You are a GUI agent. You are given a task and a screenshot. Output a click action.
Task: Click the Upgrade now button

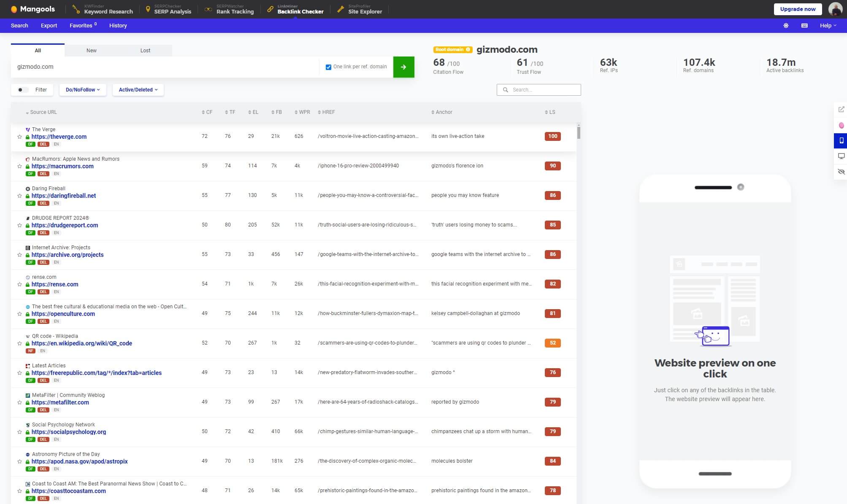coord(798,9)
